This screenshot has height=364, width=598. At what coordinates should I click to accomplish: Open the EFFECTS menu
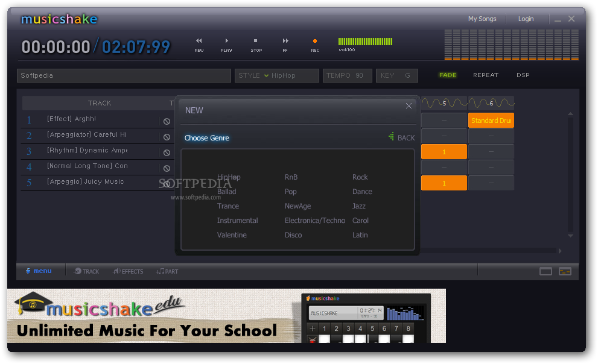[x=128, y=271]
